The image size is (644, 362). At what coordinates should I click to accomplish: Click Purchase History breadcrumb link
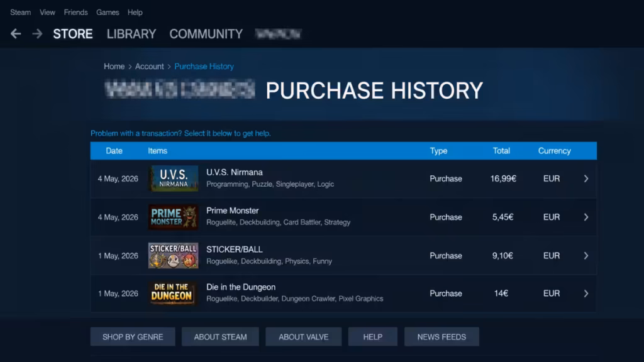tap(204, 67)
